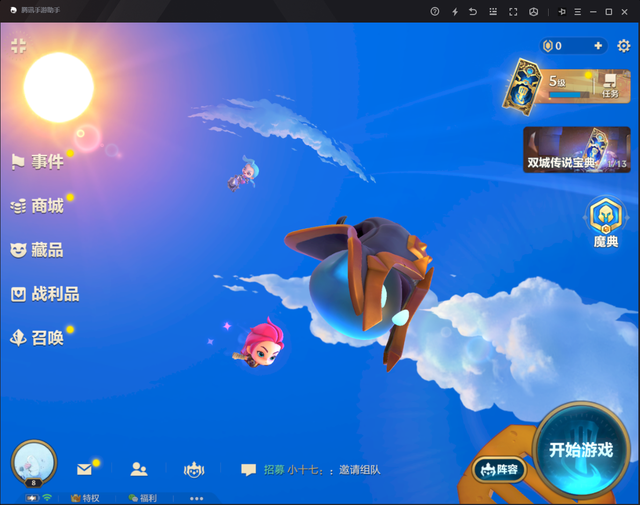Screen dimensions: 640x505
Task: Open the mail envelope icon
Action: point(84,469)
